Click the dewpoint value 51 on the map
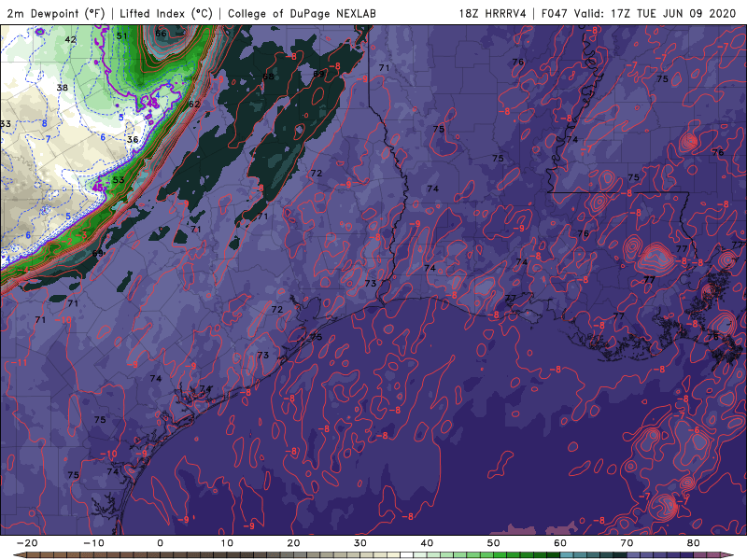The width and height of the screenshot is (747, 560). tap(122, 35)
